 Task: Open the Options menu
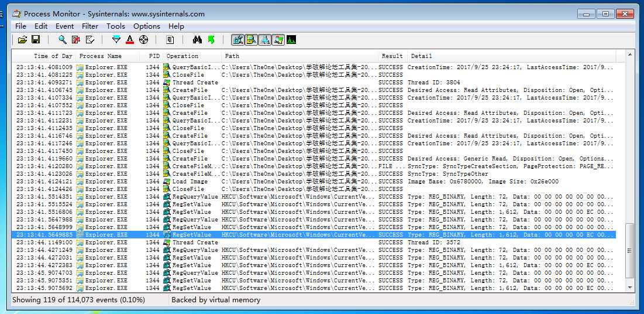(x=147, y=26)
